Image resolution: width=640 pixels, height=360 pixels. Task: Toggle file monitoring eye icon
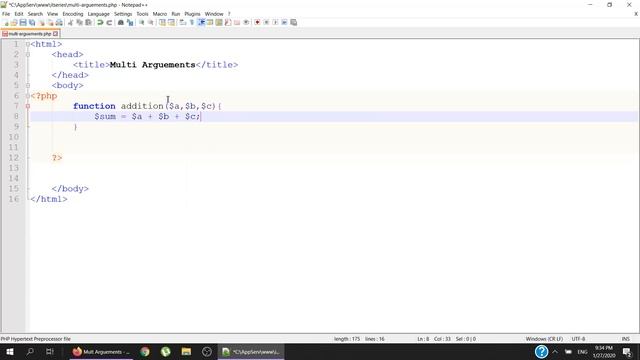pos(246,22)
